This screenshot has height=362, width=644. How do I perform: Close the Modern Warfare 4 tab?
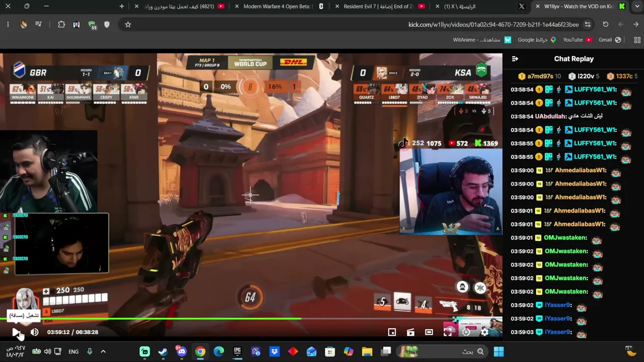click(237, 7)
